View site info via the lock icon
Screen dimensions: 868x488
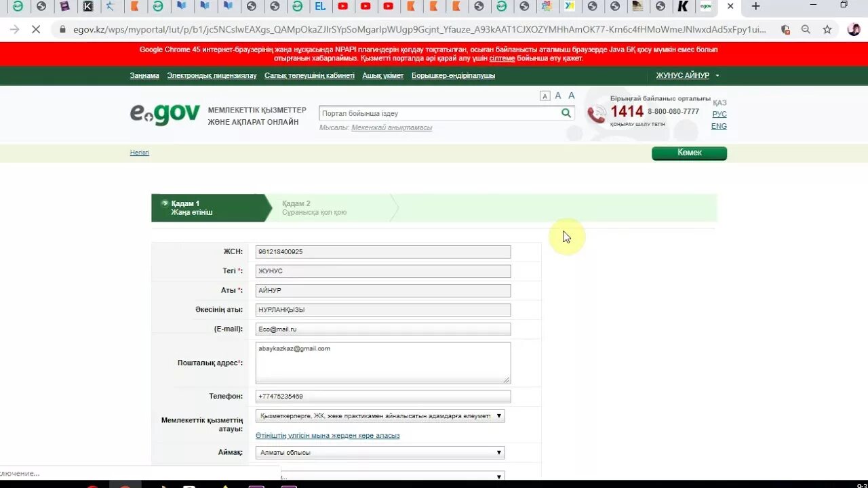pyautogui.click(x=62, y=30)
